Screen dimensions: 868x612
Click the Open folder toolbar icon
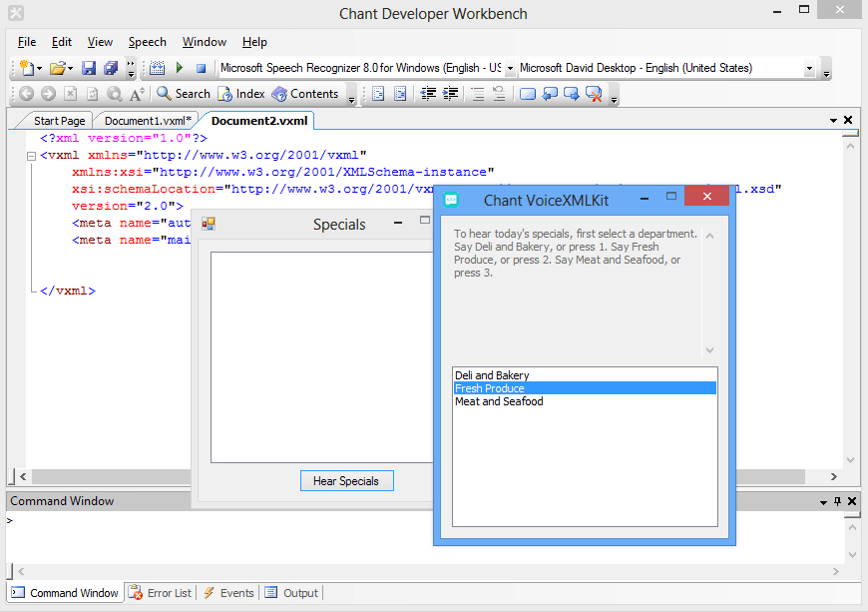[x=57, y=68]
